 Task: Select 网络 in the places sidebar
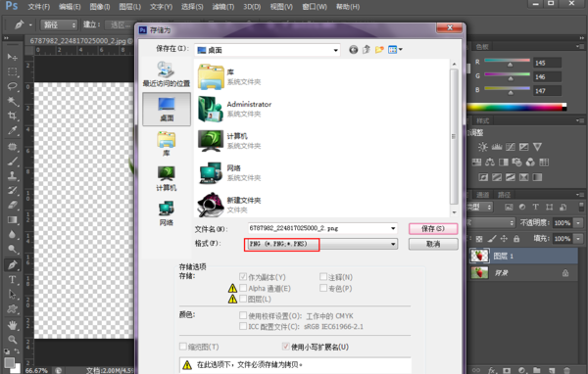(x=167, y=213)
